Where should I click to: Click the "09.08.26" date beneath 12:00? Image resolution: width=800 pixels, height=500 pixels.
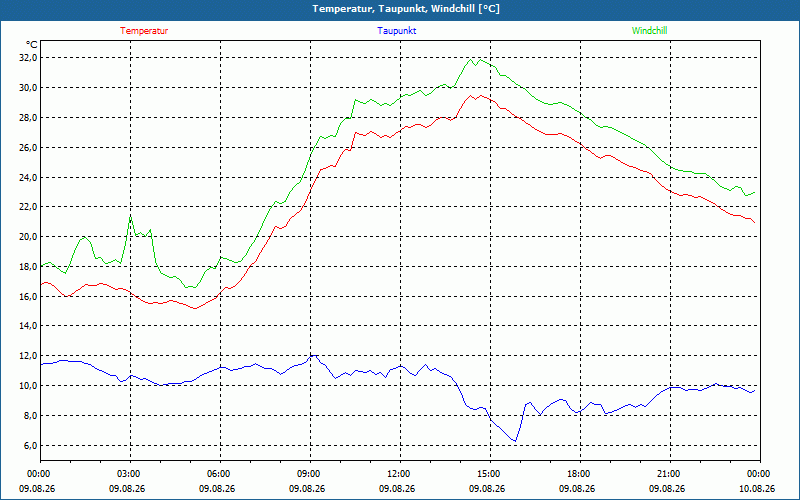[x=397, y=488]
